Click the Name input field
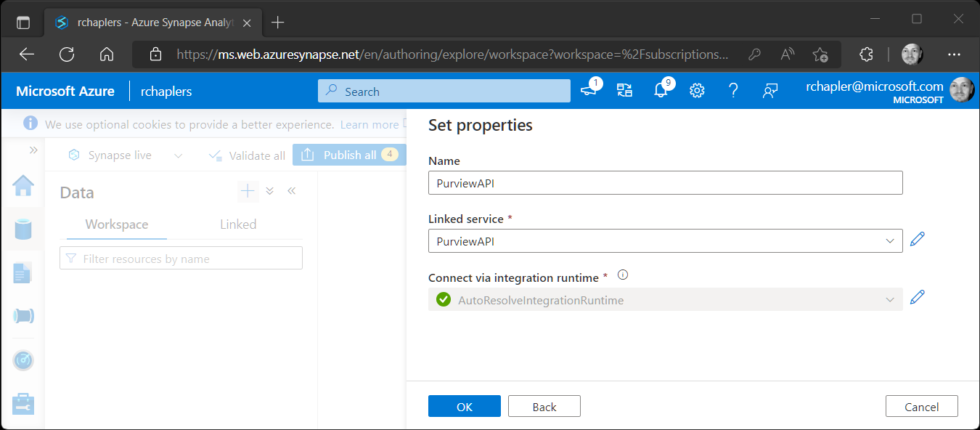This screenshot has width=980, height=430. pyautogui.click(x=665, y=183)
